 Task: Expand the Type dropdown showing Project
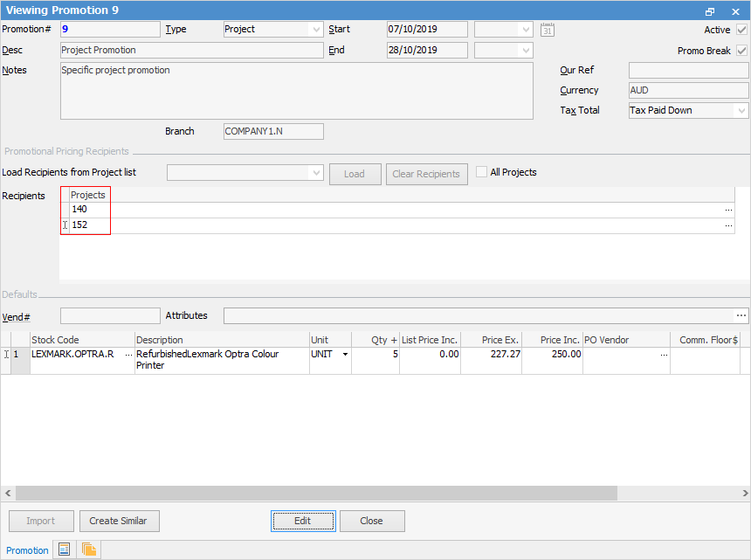315,30
